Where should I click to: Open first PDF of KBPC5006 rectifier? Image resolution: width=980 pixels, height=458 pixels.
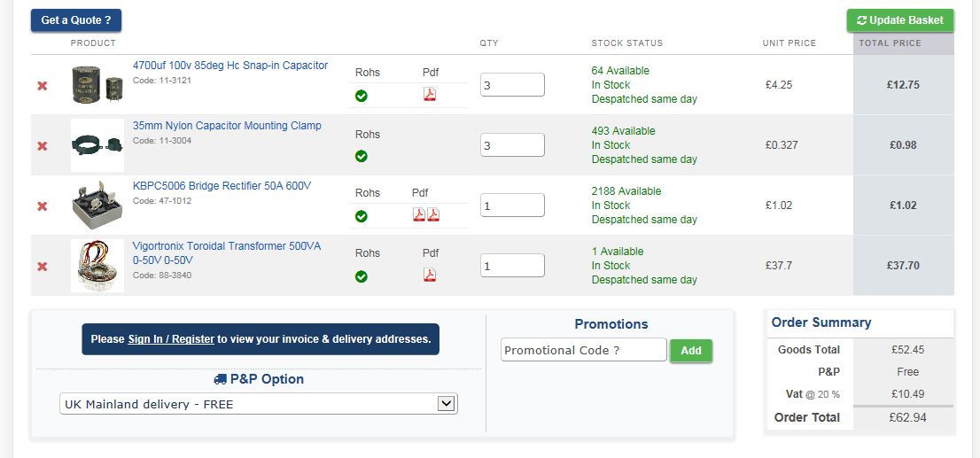[418, 214]
